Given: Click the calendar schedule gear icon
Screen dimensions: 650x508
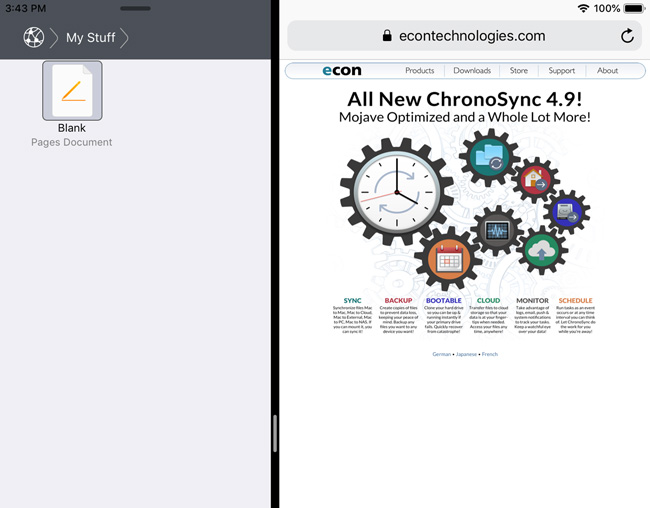Looking at the screenshot, I should (448, 261).
